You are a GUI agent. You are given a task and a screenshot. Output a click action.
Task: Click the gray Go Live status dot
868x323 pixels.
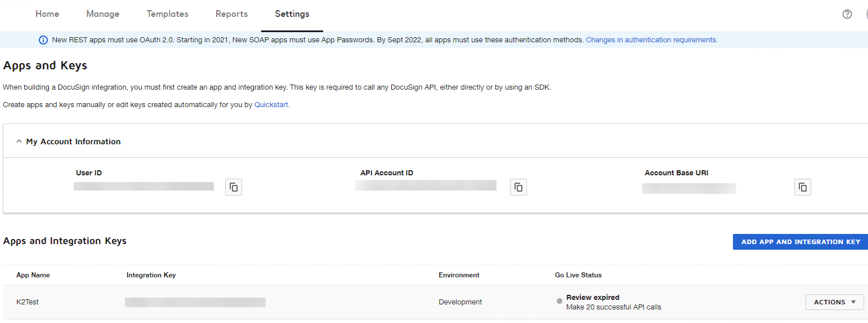(559, 301)
